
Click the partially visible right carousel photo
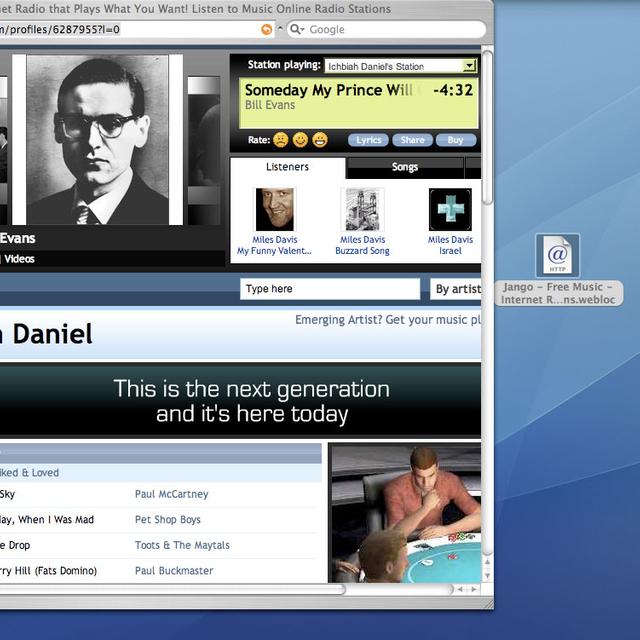[x=204, y=151]
